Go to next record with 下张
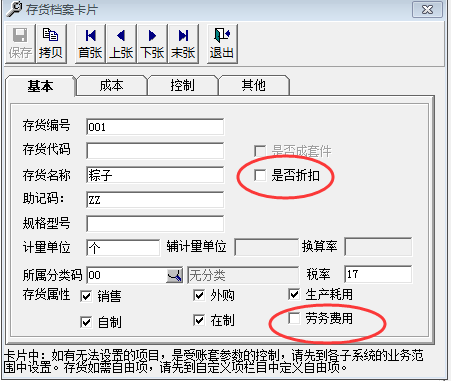The height and width of the screenshot is (381, 451). (x=152, y=44)
